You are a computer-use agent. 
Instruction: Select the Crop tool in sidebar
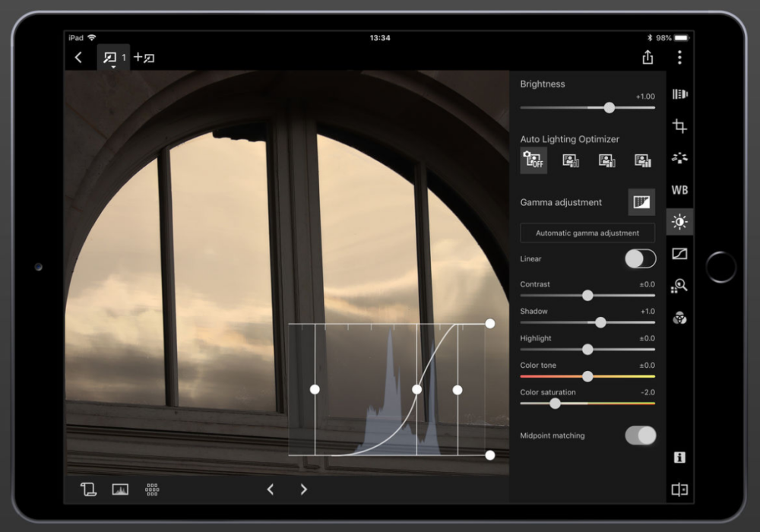[x=679, y=126]
